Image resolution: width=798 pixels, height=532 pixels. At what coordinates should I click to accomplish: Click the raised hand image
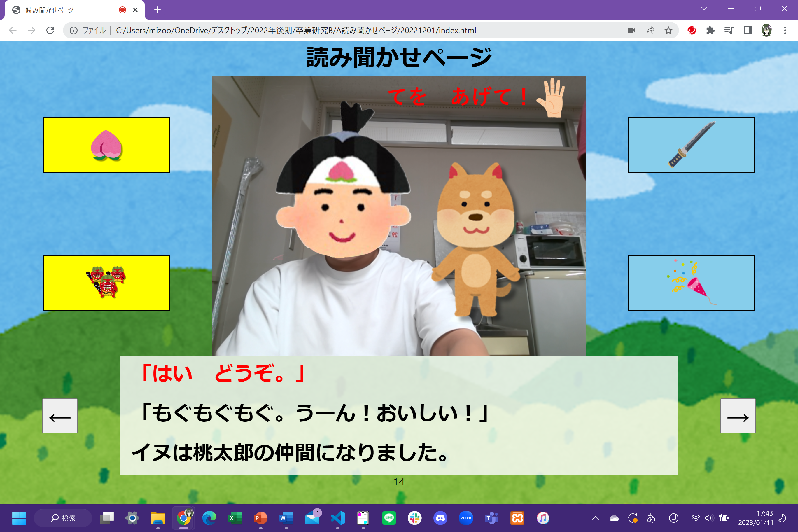point(551,98)
